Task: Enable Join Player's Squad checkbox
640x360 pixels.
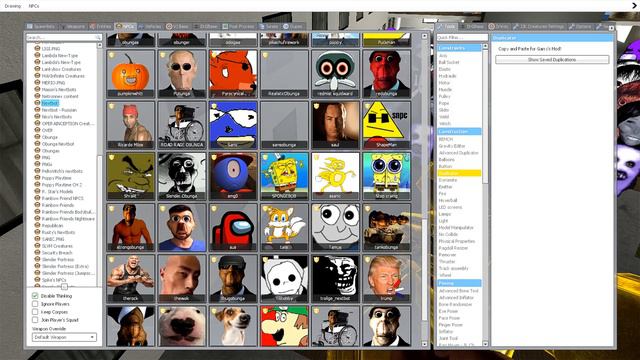Action: click(x=35, y=320)
